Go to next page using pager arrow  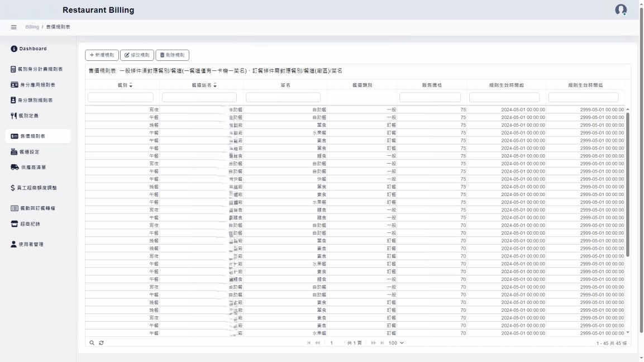point(373,342)
